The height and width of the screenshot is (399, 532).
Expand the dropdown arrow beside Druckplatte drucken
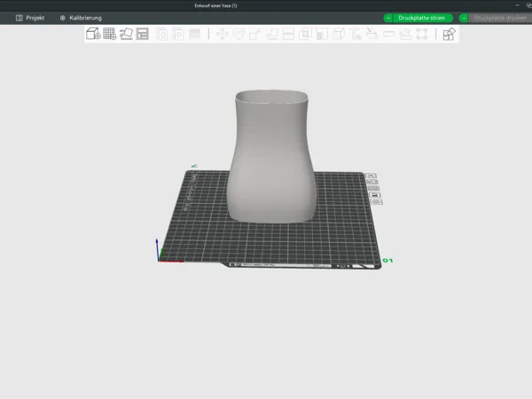coord(464,18)
